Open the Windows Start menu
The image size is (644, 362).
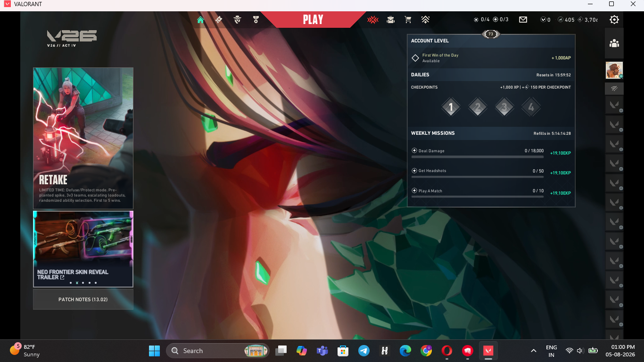point(154,351)
